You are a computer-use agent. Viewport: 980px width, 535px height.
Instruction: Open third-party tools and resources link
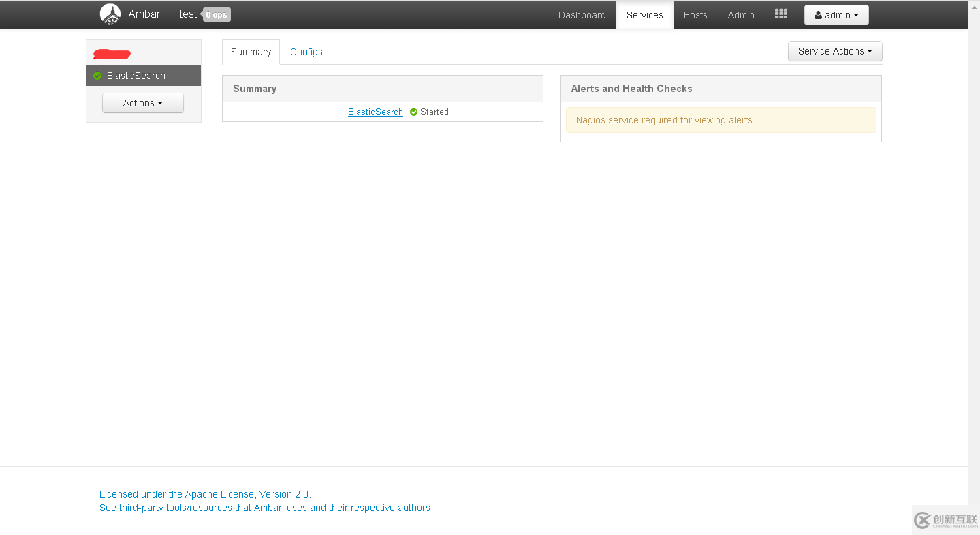pos(264,508)
